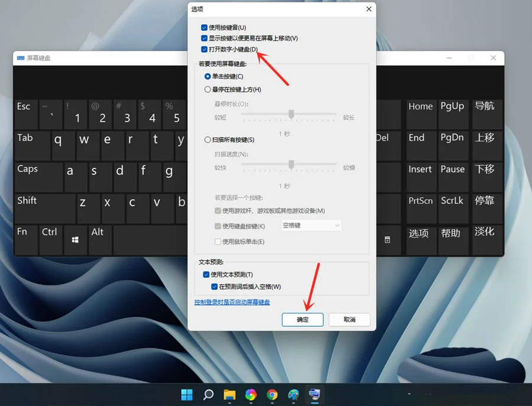
Task: Click the ScrLk key on keyboard
Action: [x=453, y=209]
